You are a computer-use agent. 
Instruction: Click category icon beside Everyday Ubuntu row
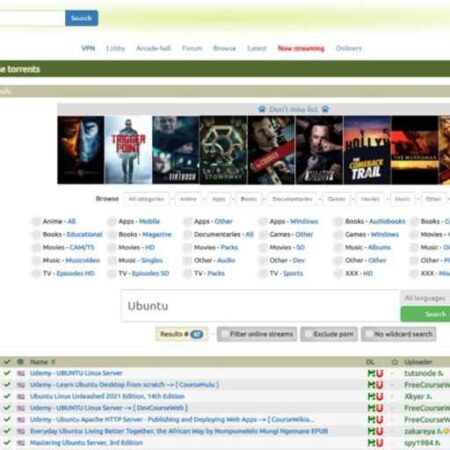[x=21, y=432]
